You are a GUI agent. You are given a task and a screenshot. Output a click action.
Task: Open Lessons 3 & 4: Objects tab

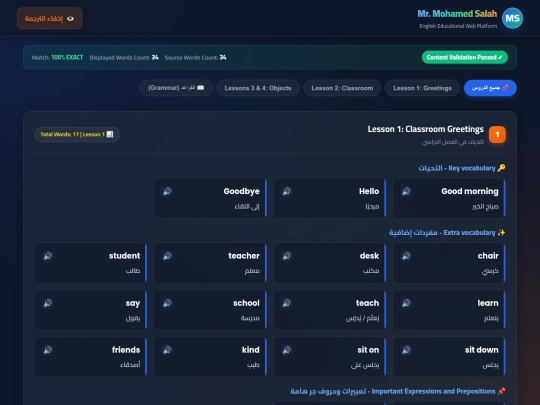258,88
